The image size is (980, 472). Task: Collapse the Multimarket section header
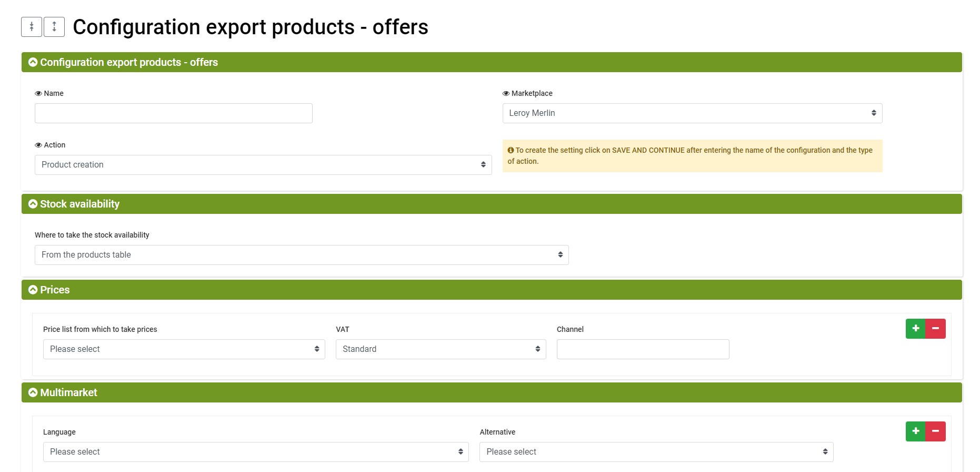pos(492,392)
